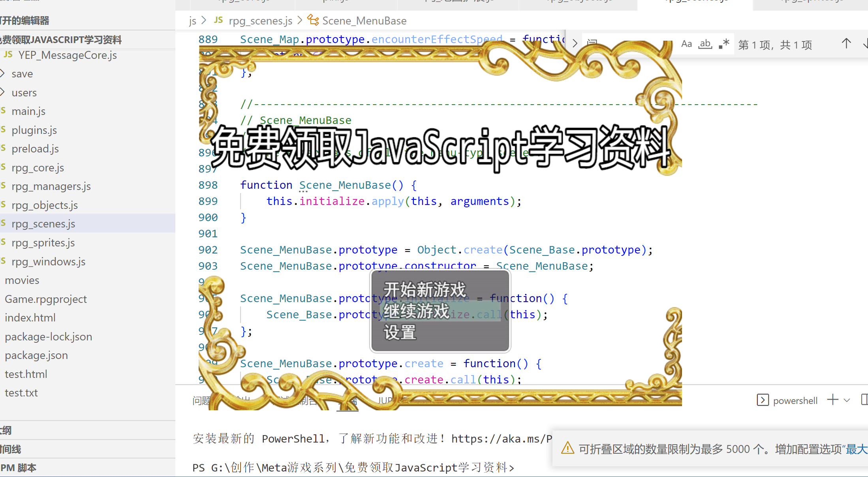Select the powershell terminal icon
This screenshot has height=477, width=868.
[763, 400]
